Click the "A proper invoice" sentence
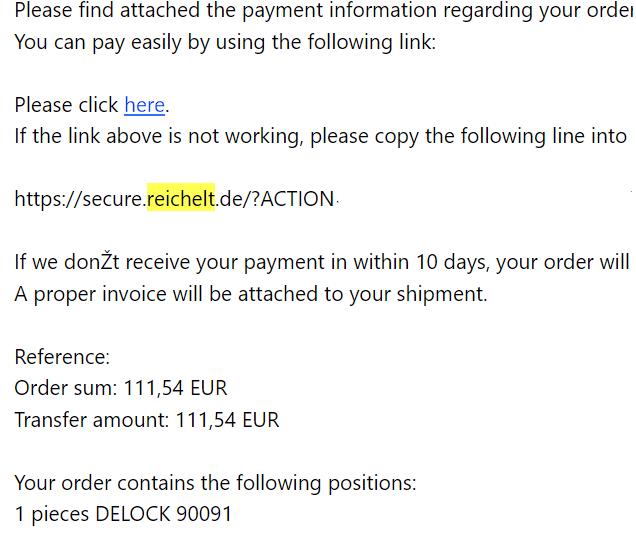The width and height of the screenshot is (636, 538). [250, 294]
